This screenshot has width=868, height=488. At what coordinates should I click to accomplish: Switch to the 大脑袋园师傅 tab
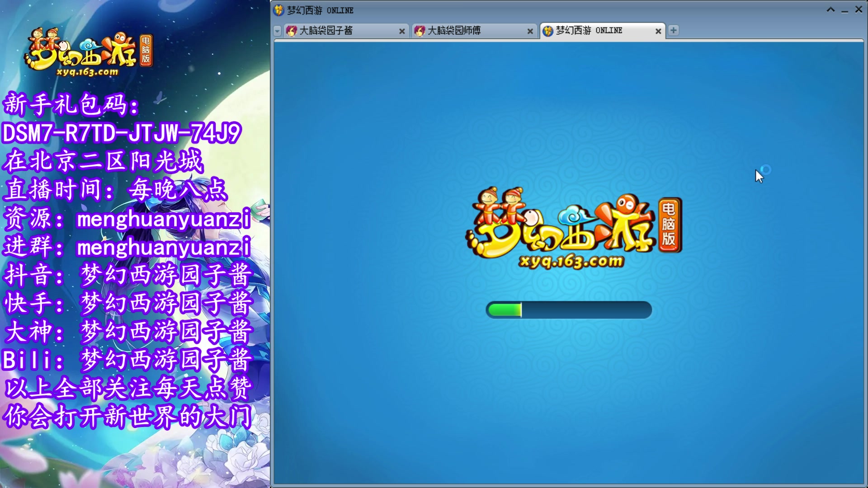click(x=474, y=31)
